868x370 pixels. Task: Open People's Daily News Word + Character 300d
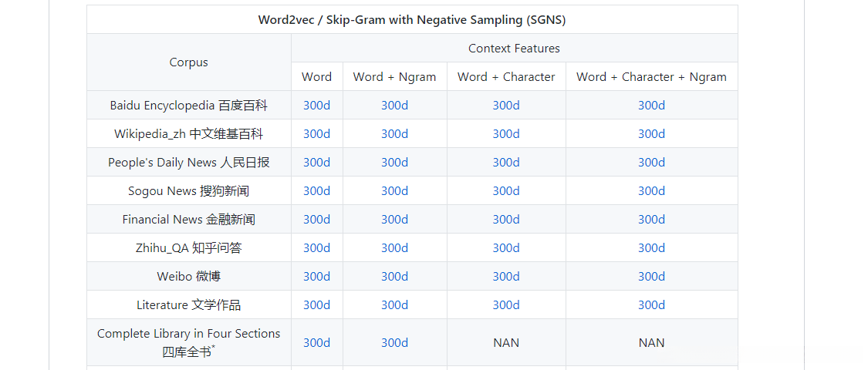(x=506, y=162)
